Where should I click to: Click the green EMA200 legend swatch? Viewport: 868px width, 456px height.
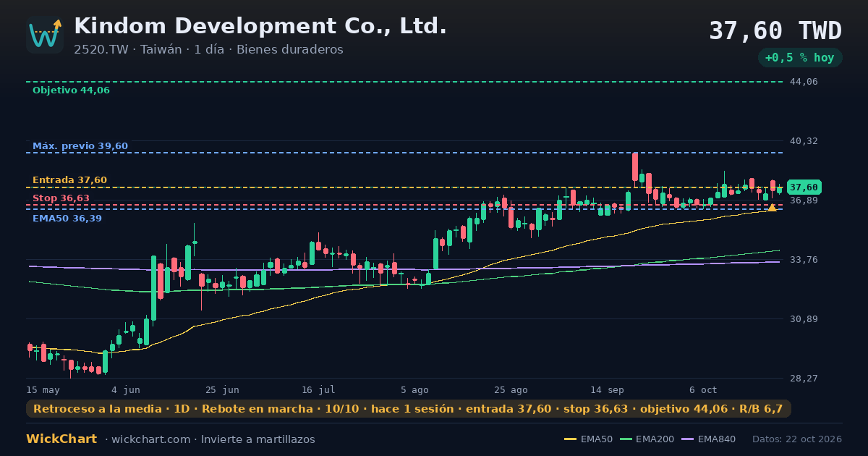point(625,439)
